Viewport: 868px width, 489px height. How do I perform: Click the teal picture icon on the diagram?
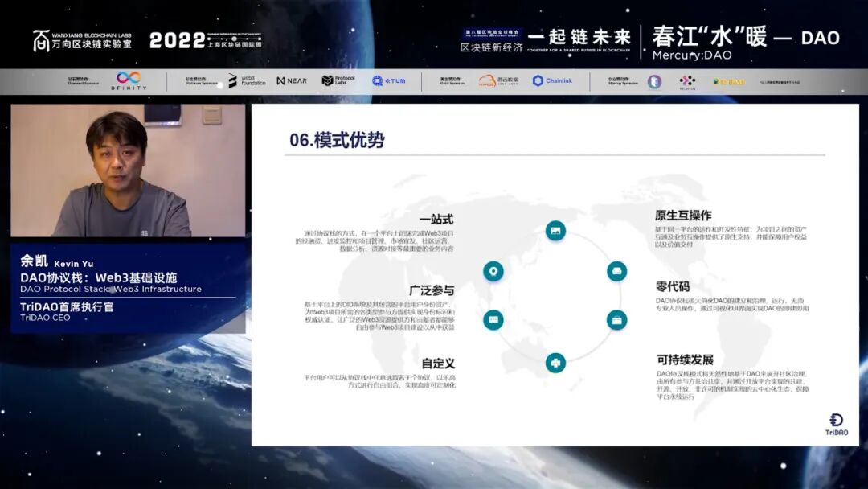point(556,231)
